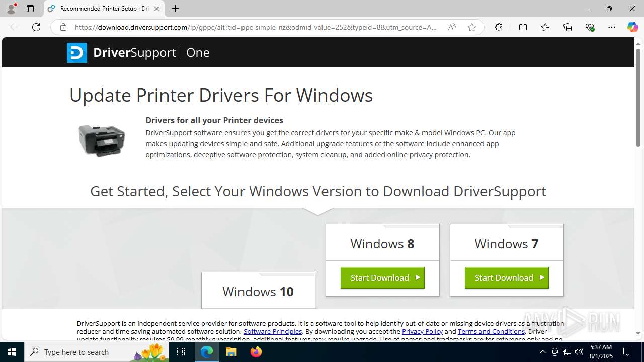This screenshot has width=644, height=362.
Task: Open Settings and more ellipsis menu
Action: tap(612, 27)
